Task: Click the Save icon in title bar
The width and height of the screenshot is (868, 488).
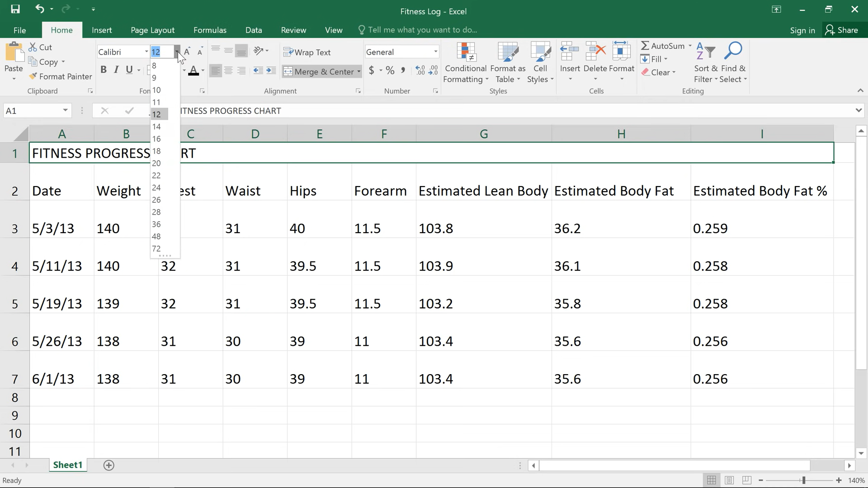Action: point(15,9)
